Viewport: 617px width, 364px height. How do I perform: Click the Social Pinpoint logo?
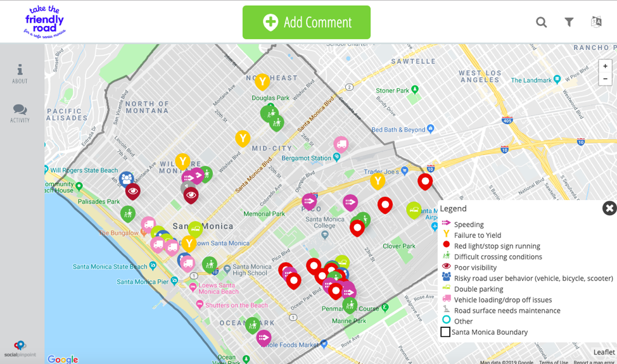point(20,348)
